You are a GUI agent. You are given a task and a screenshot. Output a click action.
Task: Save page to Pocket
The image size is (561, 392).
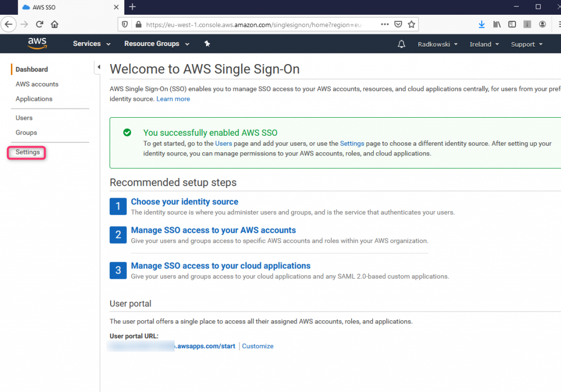pyautogui.click(x=398, y=24)
